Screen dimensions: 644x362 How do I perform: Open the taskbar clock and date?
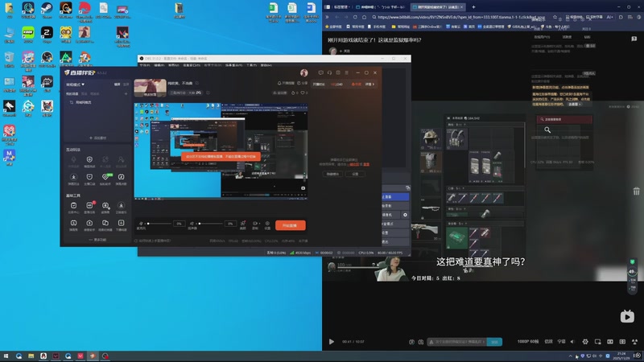point(621,356)
